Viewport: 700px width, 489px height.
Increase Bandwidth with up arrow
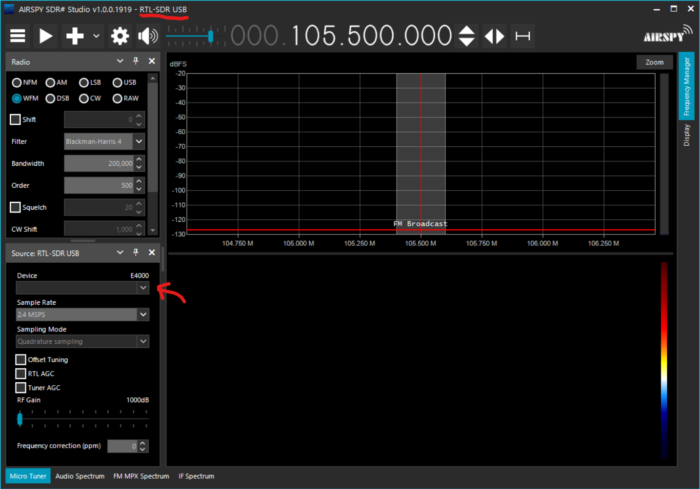[139, 159]
